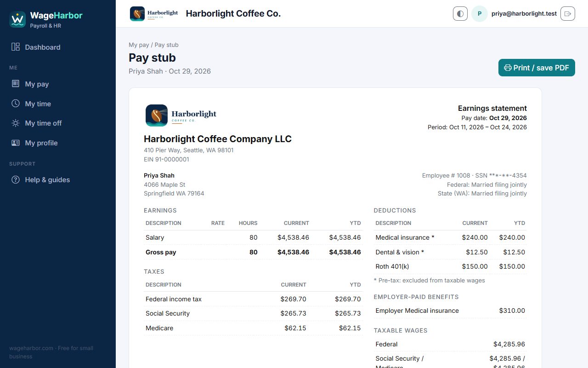The width and height of the screenshot is (588, 368).
Task: Click the Federal taxable wages label
Action: [x=386, y=344]
